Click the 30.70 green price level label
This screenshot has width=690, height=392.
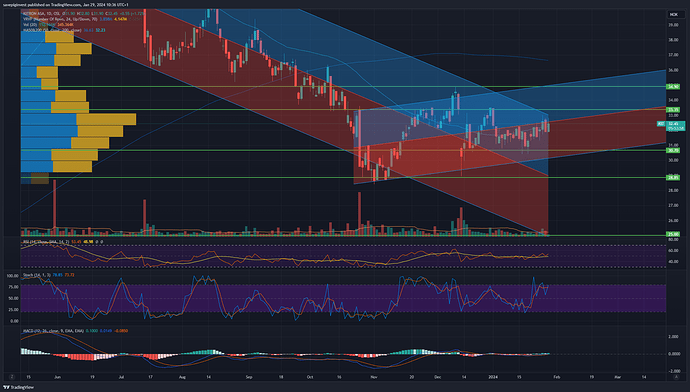click(673, 150)
